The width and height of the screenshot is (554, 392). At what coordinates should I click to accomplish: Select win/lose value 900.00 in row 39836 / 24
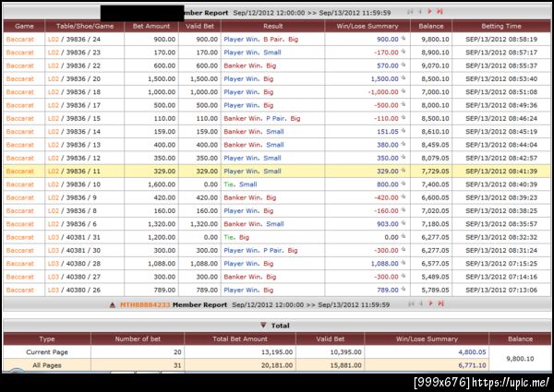[x=387, y=39]
